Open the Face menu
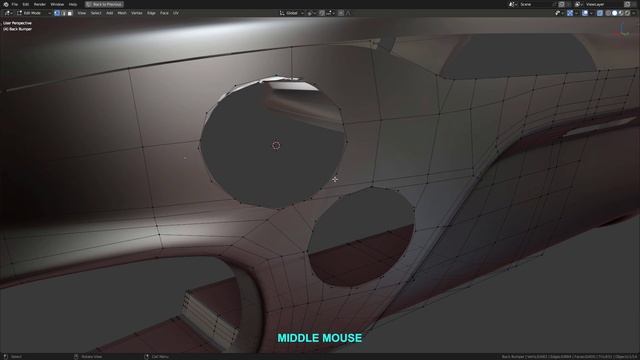This screenshot has width=640, height=360. [164, 13]
